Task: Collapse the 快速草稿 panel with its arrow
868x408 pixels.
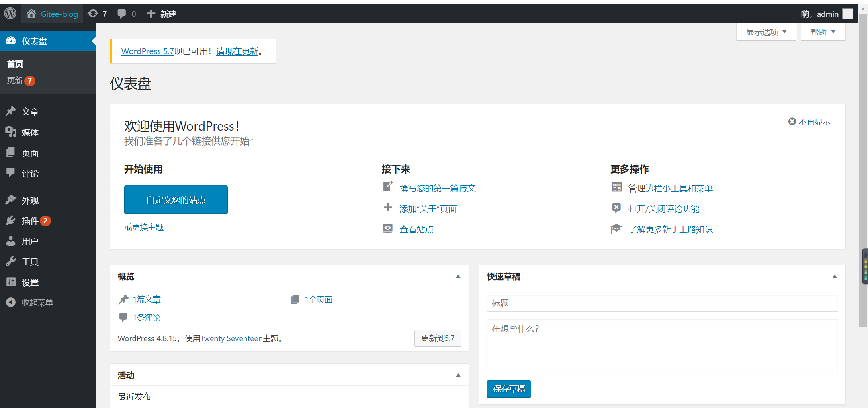Action: (835, 277)
